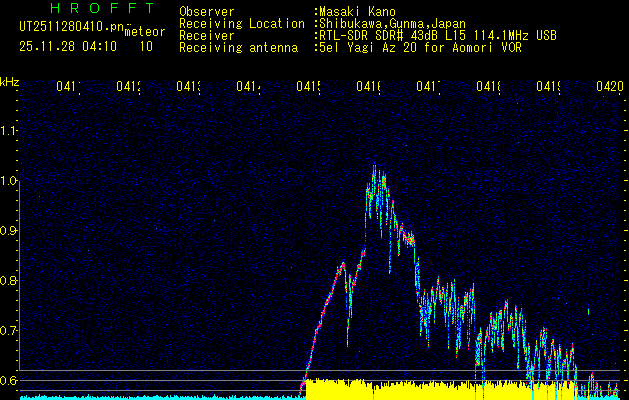Click the meteor echo peak near 1.0 kHz
629x400 pixels.
tap(377, 180)
